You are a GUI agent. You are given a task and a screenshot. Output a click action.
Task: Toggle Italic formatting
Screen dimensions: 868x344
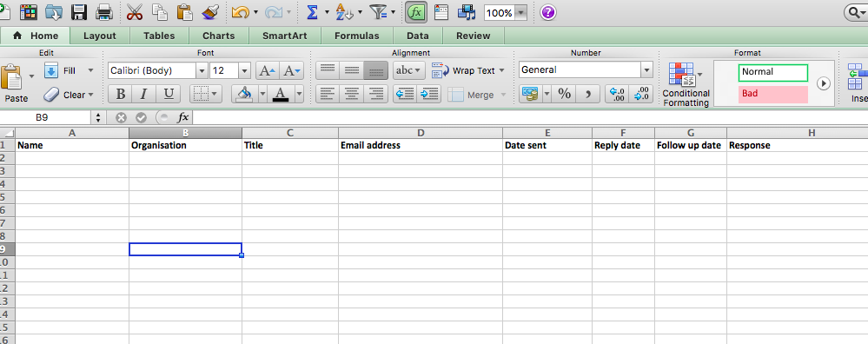point(144,94)
